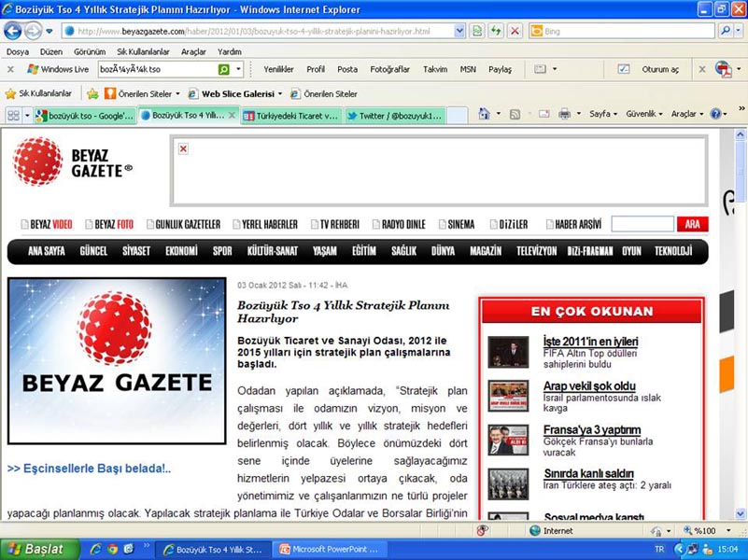Click the Internet zone globe in status bar

tap(535, 530)
